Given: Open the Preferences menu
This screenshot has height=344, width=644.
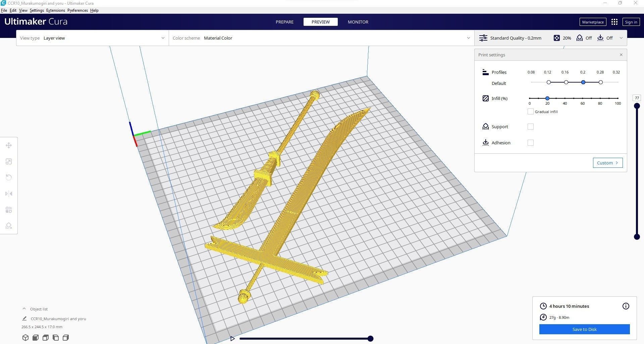Looking at the screenshot, I should click(x=77, y=10).
